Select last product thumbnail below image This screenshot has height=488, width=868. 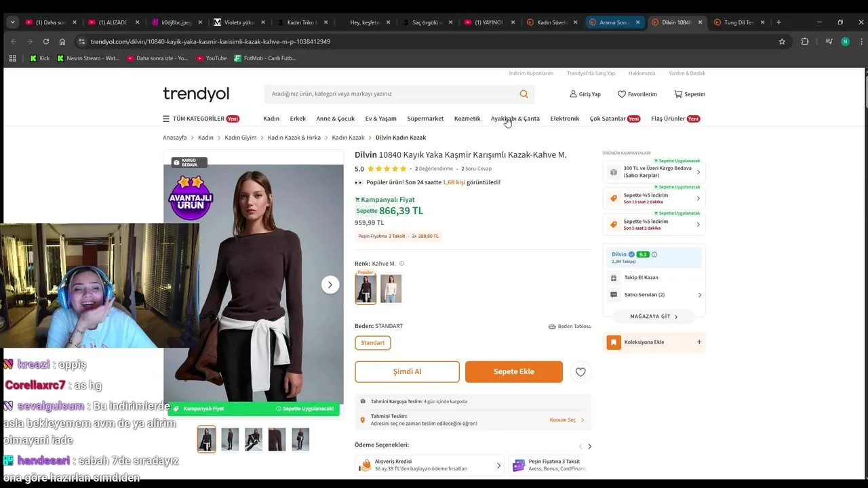pyautogui.click(x=300, y=439)
